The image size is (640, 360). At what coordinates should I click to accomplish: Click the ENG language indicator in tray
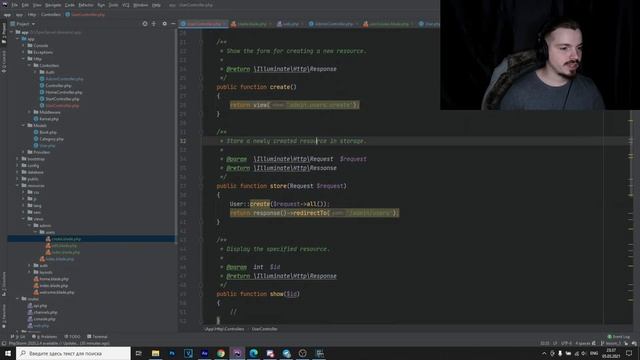click(x=594, y=353)
